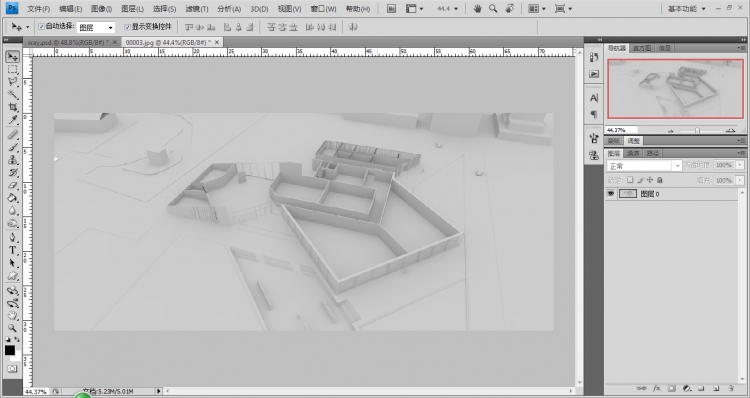
Task: Open the 图像(I) menu
Action: [101, 9]
